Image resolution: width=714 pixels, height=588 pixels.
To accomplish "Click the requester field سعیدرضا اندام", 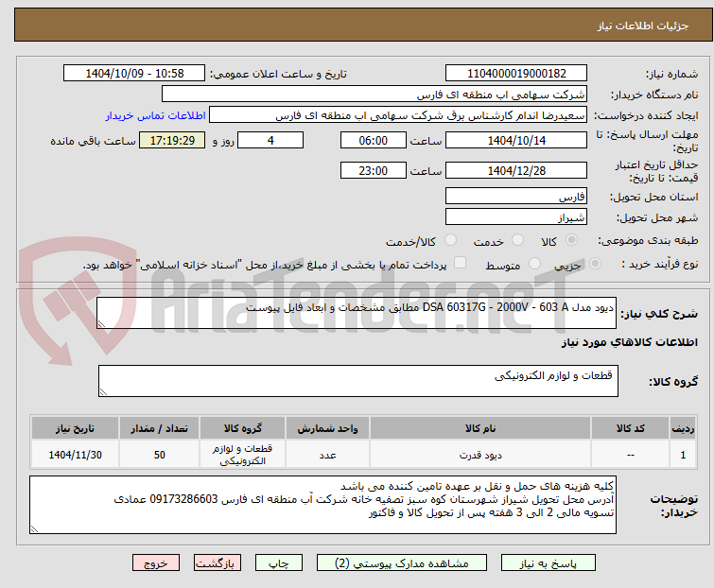I will (398, 115).
